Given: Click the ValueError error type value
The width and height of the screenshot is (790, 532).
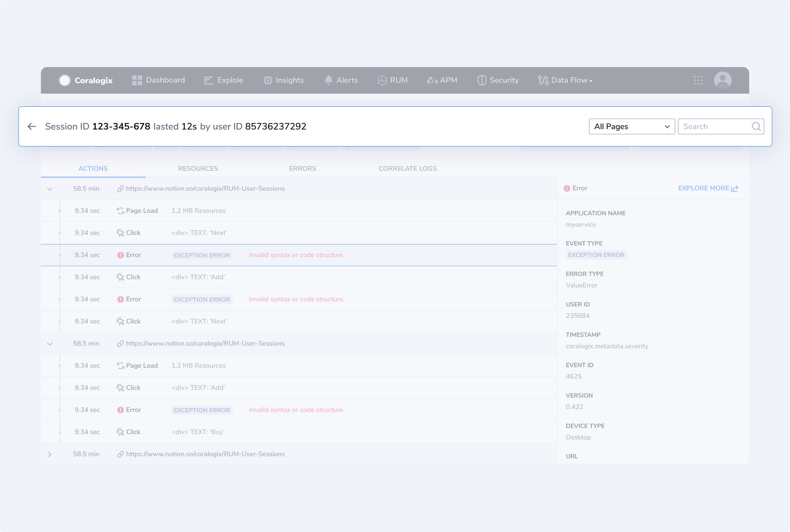Looking at the screenshot, I should [581, 285].
